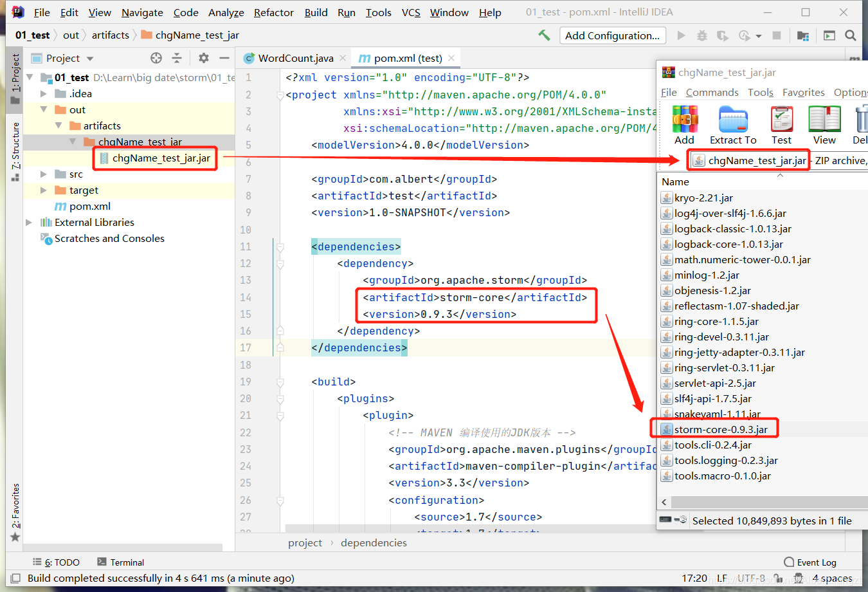Screen dimensions: 868x592
Task: Open the profiler dropdown arrow
Action: [759, 36]
